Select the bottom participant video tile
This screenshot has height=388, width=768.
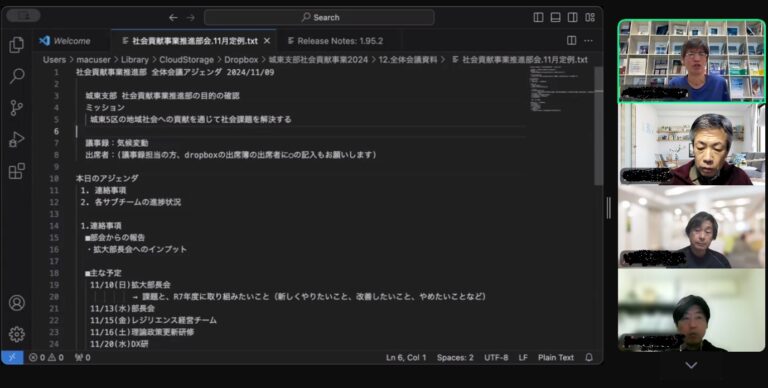tap(691, 310)
